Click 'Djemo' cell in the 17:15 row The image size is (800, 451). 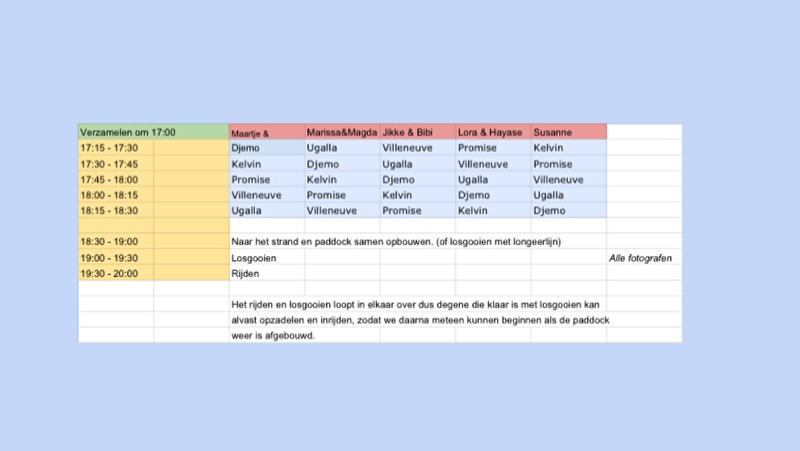tap(267, 148)
